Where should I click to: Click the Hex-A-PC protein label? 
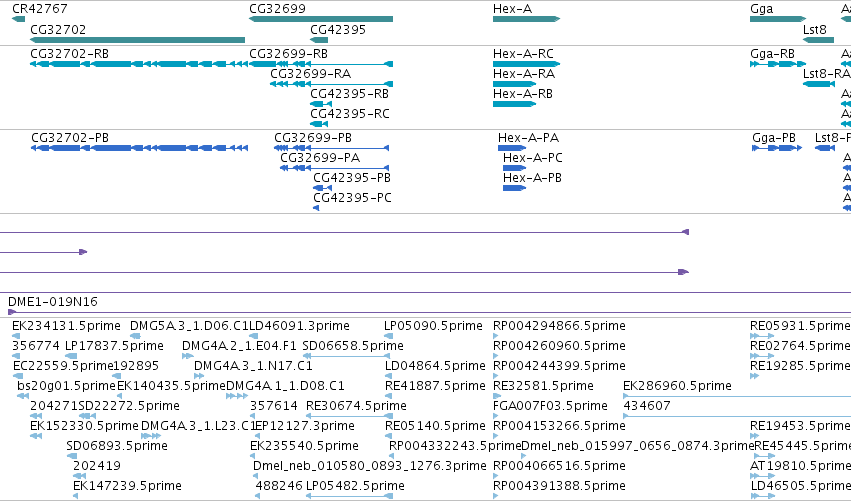tap(532, 158)
